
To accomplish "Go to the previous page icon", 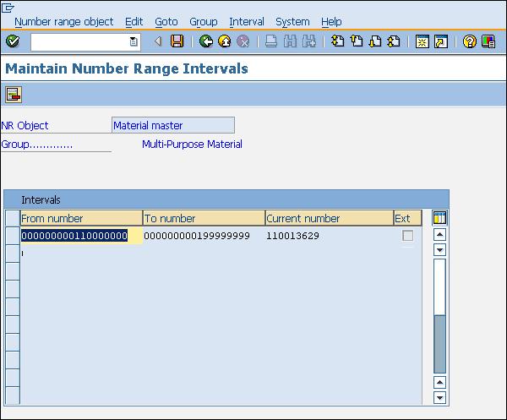I will click(x=357, y=41).
